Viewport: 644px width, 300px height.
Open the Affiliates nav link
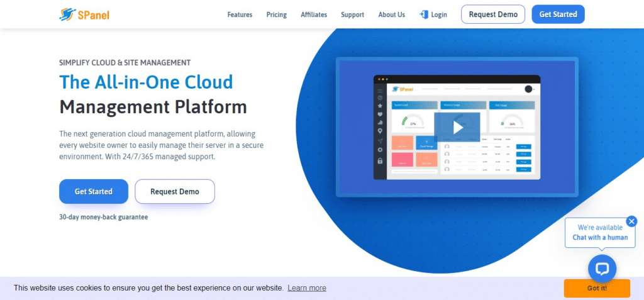314,14
